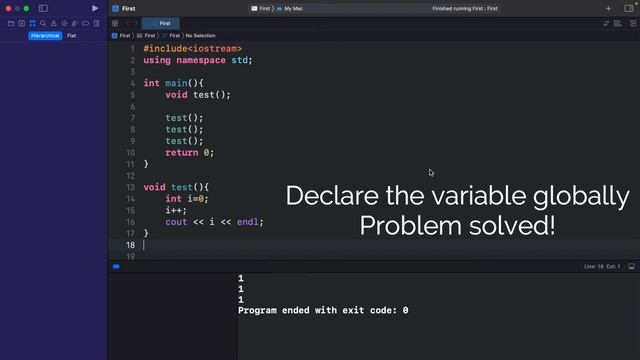Click test(); call on line 7
Screen dimensions: 640x360
click(184, 118)
